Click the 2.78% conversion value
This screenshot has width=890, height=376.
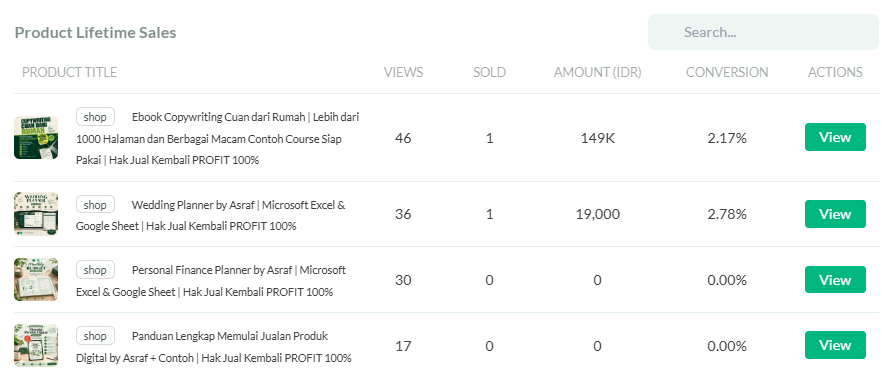(x=727, y=214)
